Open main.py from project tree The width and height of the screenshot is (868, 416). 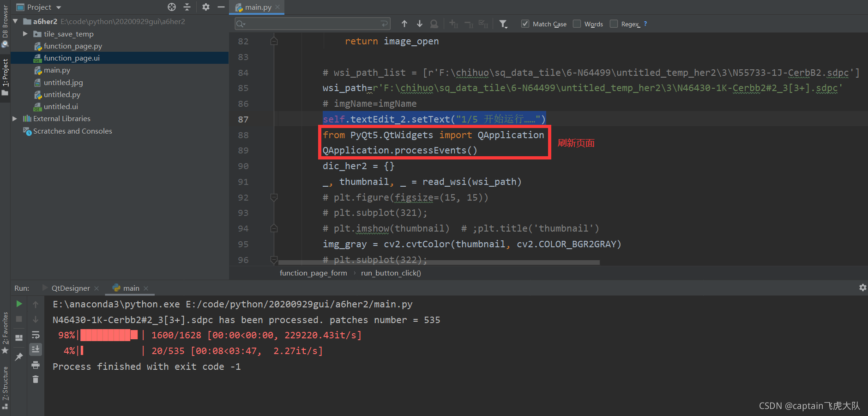point(57,70)
